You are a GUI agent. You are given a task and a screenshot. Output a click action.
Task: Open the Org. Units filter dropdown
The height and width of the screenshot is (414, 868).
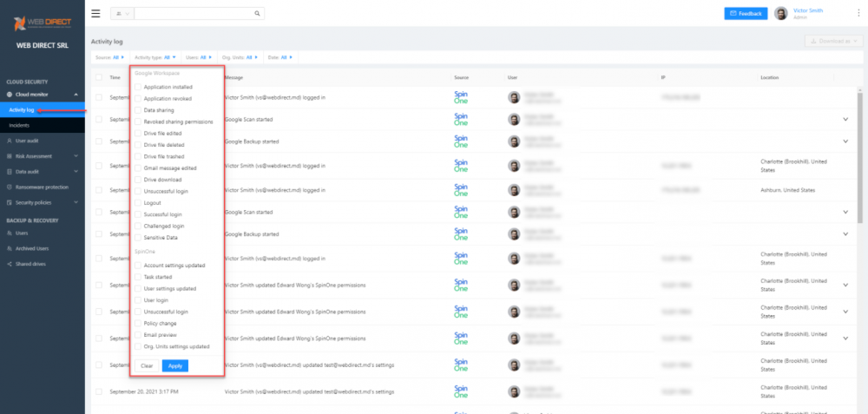pos(240,57)
